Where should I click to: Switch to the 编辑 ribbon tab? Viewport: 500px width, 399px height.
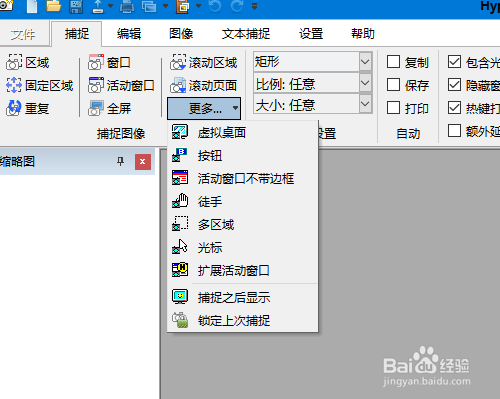coord(129,34)
